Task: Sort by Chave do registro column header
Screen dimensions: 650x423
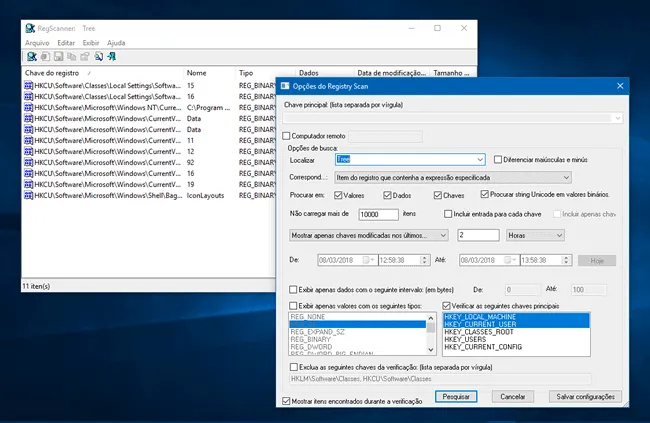Action: coord(102,73)
